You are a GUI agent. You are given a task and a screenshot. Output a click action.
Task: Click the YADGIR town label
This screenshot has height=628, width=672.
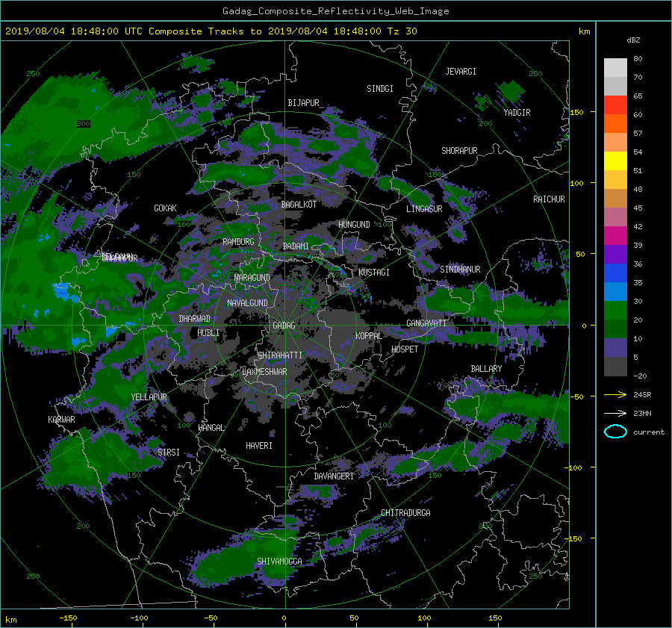pos(517,113)
